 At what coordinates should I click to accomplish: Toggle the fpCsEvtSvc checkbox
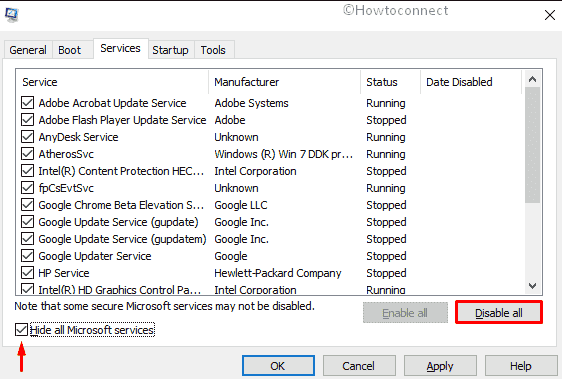pyautogui.click(x=28, y=188)
